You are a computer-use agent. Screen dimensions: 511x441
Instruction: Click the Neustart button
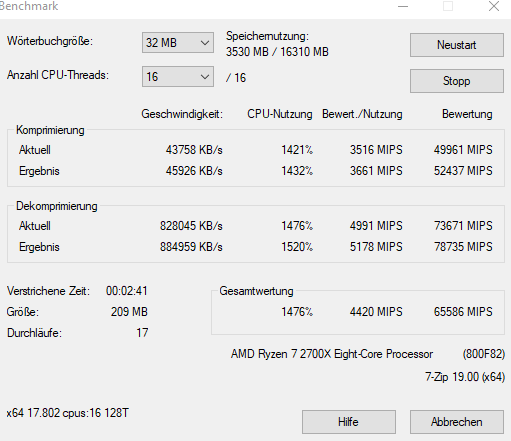[457, 45]
